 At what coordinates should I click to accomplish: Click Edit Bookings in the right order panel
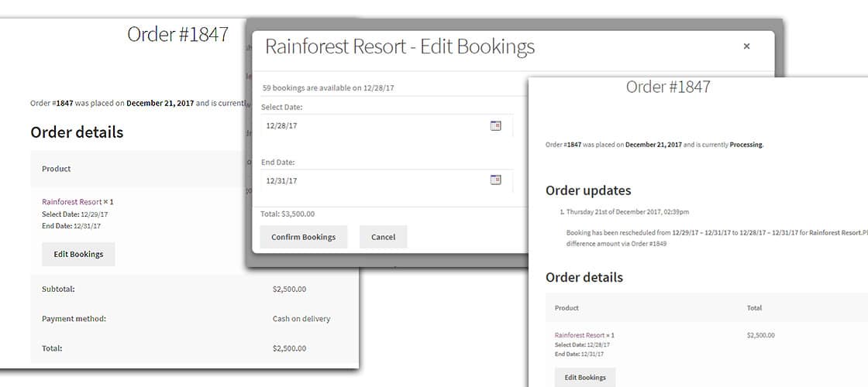(585, 377)
